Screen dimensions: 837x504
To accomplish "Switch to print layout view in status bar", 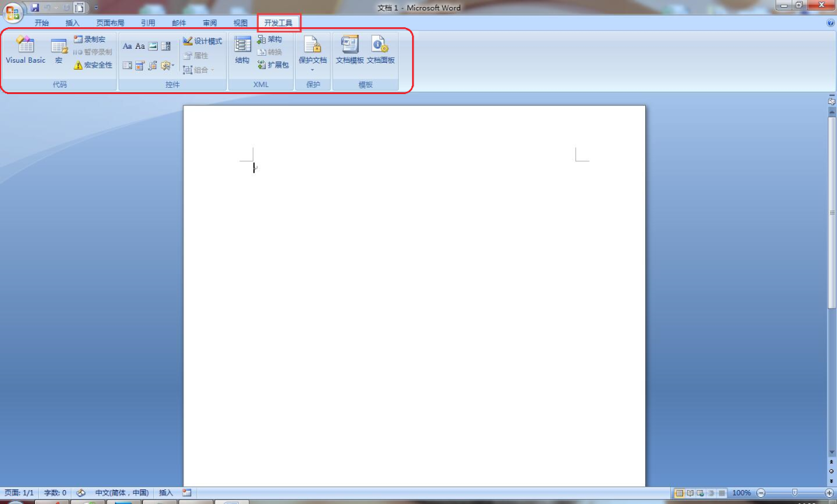I will tap(679, 493).
